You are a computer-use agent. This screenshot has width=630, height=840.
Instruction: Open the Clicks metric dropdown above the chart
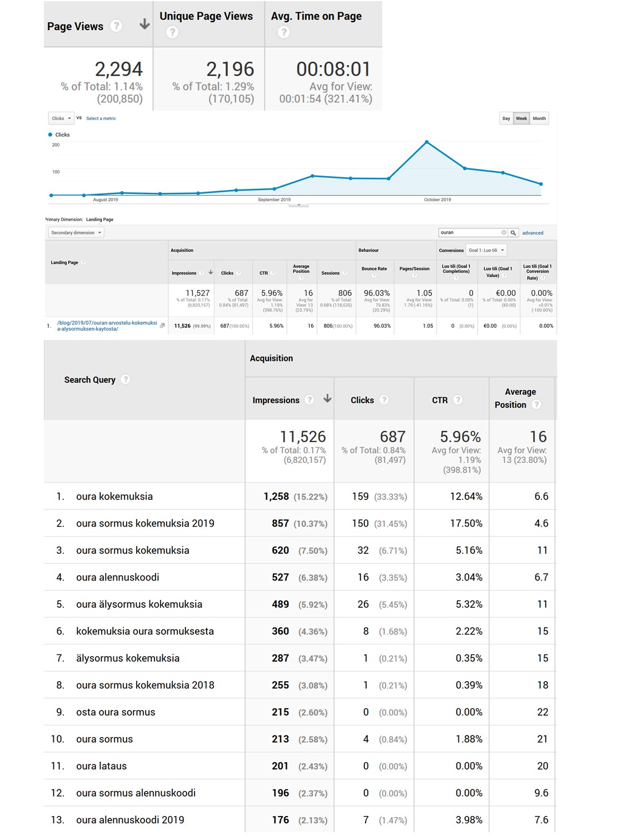[x=61, y=118]
